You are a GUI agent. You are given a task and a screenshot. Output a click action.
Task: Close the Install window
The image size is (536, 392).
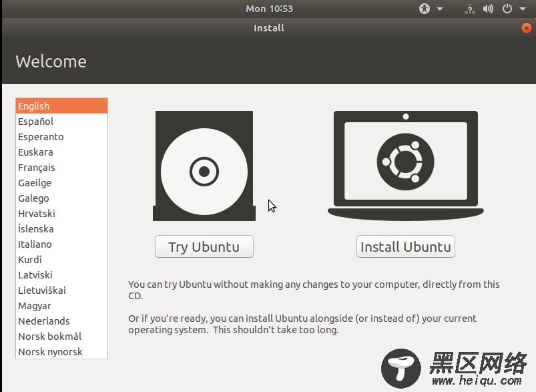click(527, 27)
